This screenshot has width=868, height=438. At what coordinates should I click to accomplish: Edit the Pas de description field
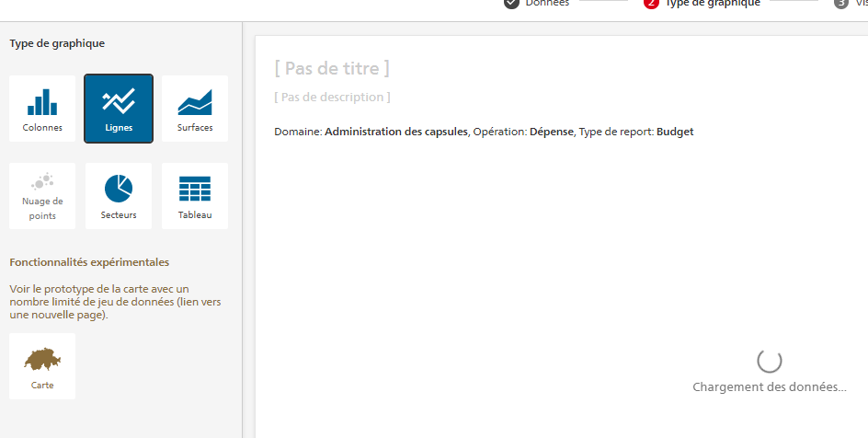coord(332,97)
